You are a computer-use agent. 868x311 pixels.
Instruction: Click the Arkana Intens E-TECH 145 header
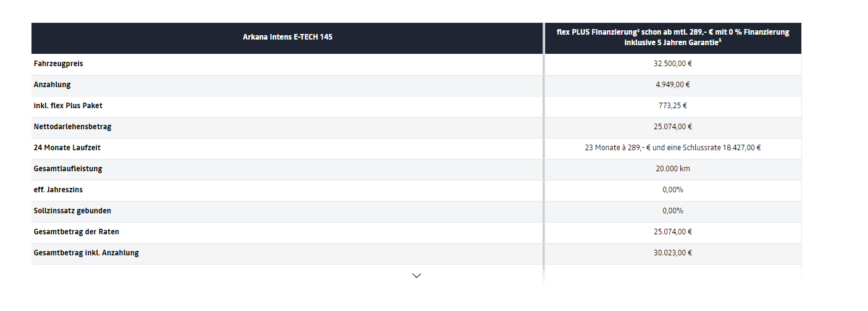(x=288, y=38)
